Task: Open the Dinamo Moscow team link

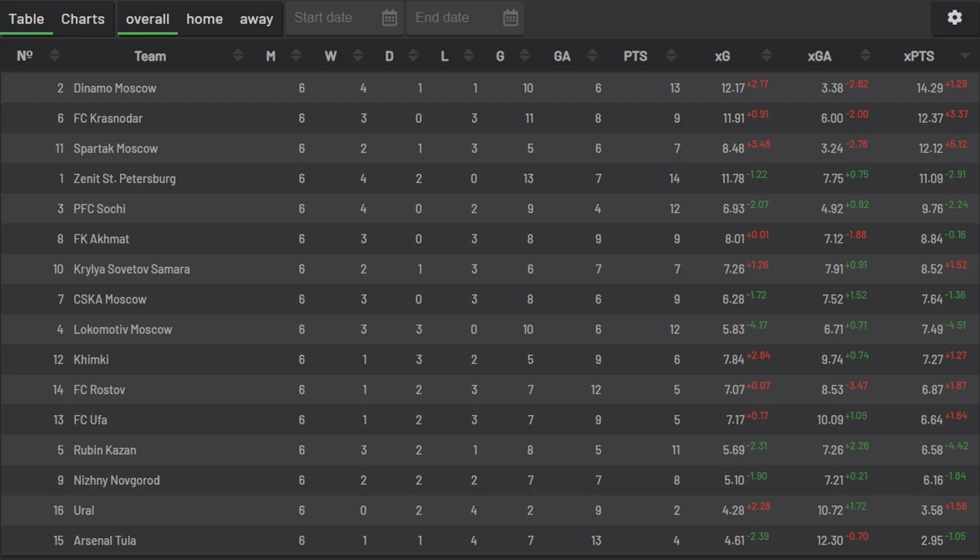Action: (x=115, y=88)
